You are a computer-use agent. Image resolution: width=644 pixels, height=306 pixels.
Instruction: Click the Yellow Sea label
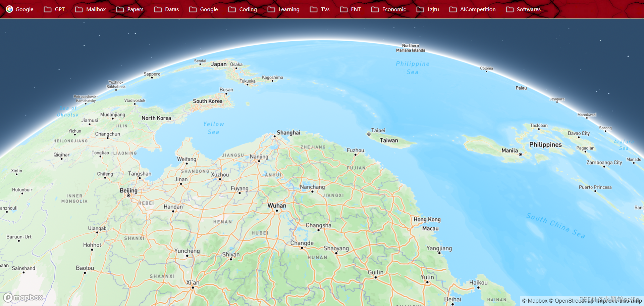[x=213, y=128]
